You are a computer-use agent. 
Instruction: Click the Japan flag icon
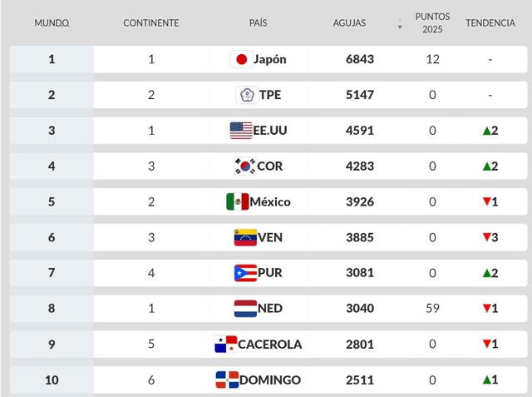241,59
